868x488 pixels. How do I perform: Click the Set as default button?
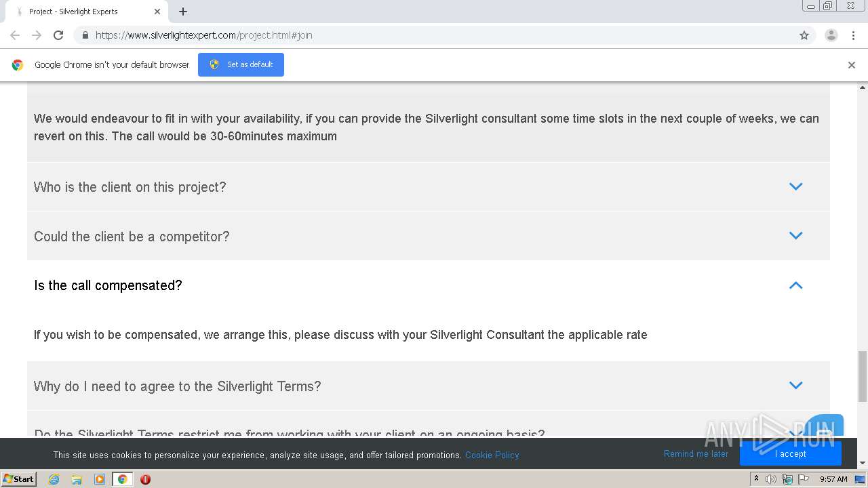(241, 64)
